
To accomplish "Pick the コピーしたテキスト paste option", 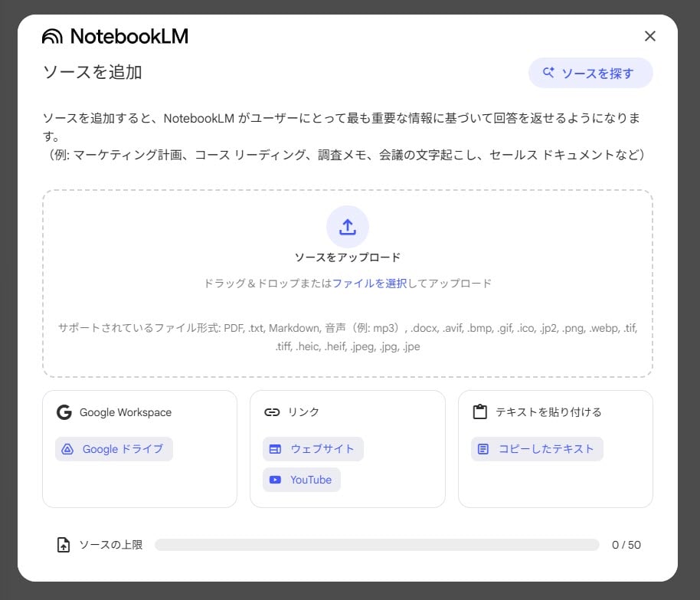I will point(537,449).
